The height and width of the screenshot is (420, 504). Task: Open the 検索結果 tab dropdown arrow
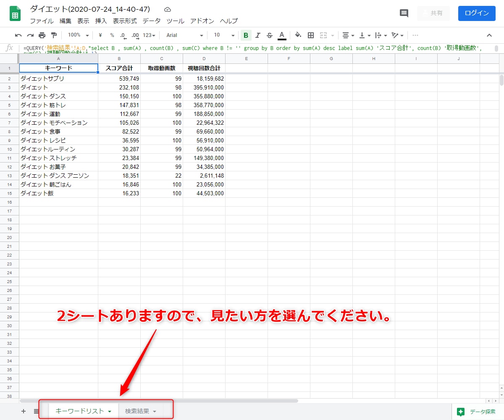155,412
